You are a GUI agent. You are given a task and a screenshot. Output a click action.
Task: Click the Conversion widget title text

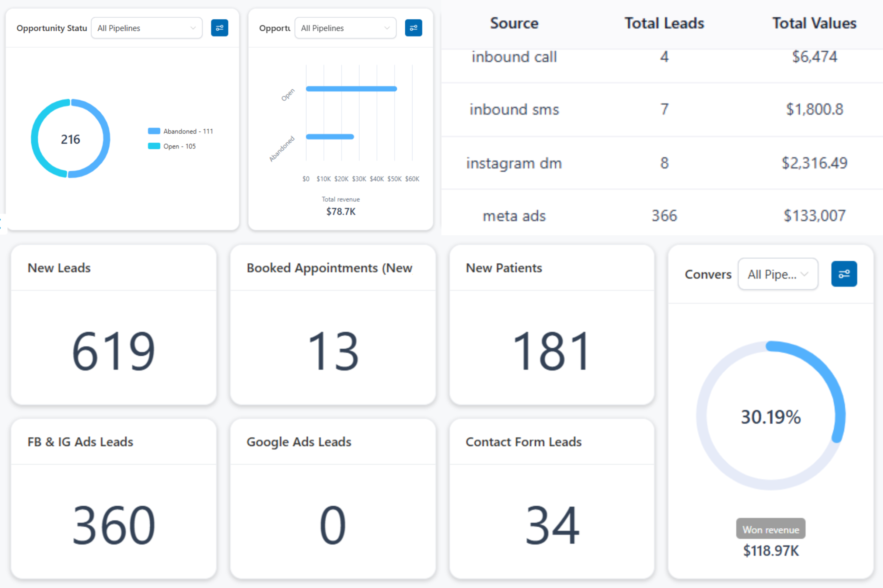(x=708, y=274)
